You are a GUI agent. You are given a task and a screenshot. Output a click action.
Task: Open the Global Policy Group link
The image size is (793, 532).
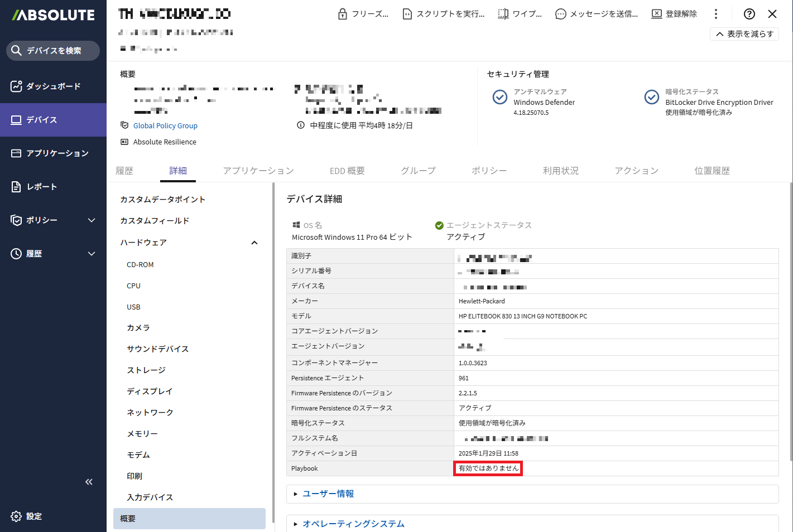point(165,126)
